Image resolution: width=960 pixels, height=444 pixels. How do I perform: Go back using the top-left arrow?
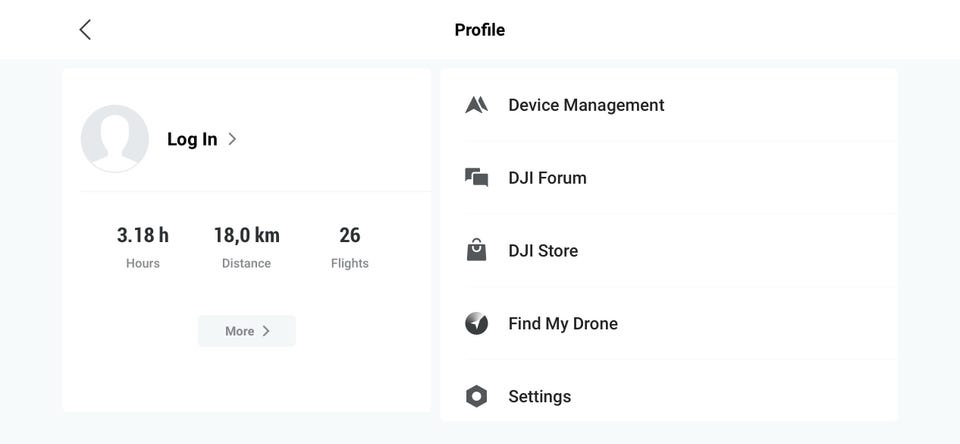coord(85,29)
